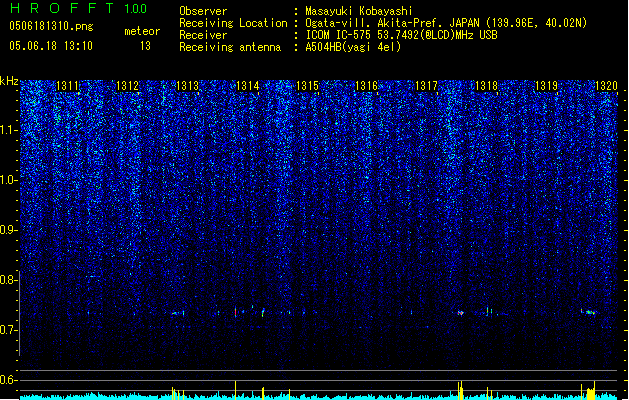
Task: Click the red meteor echo after 1313
Action: pyautogui.click(x=235, y=312)
